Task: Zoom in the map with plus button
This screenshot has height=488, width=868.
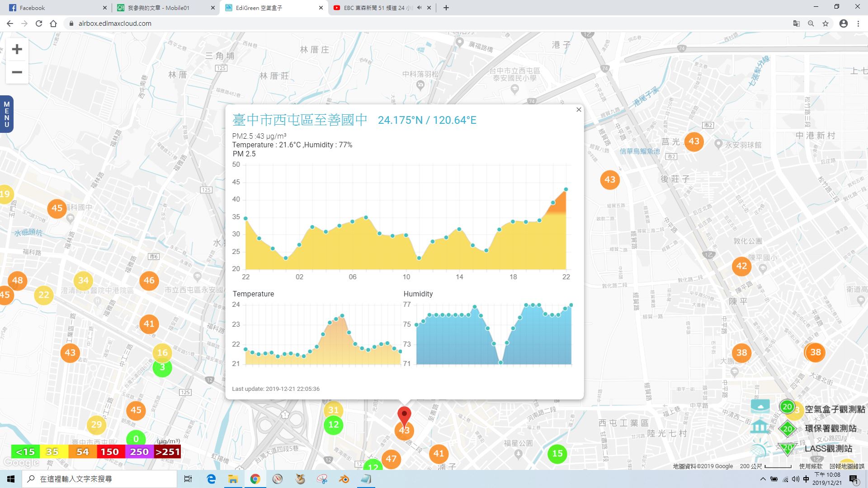Action: point(17,49)
